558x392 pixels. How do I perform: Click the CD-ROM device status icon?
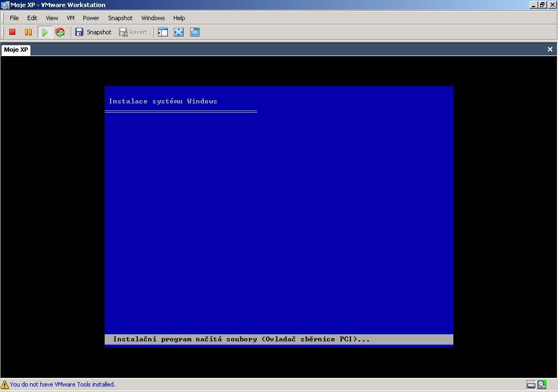point(542,384)
